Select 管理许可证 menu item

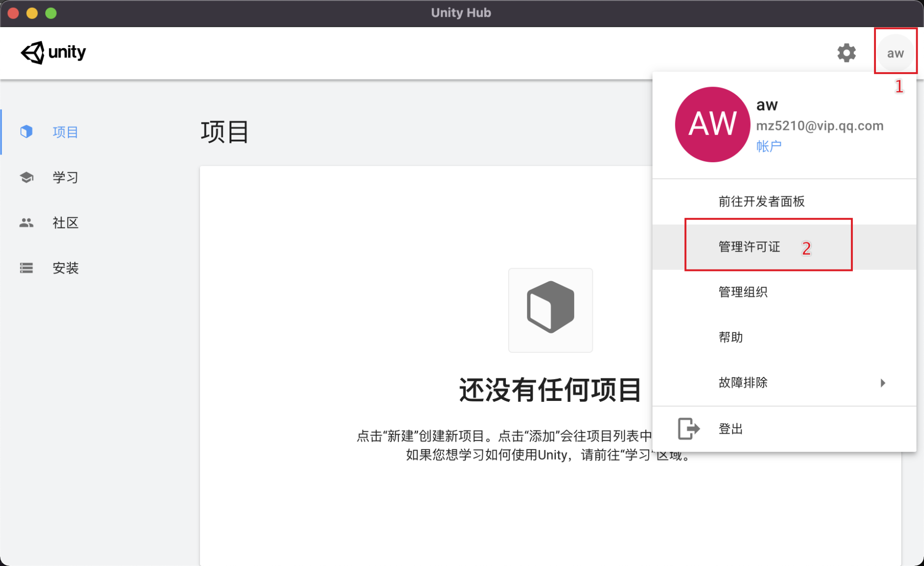(x=784, y=247)
